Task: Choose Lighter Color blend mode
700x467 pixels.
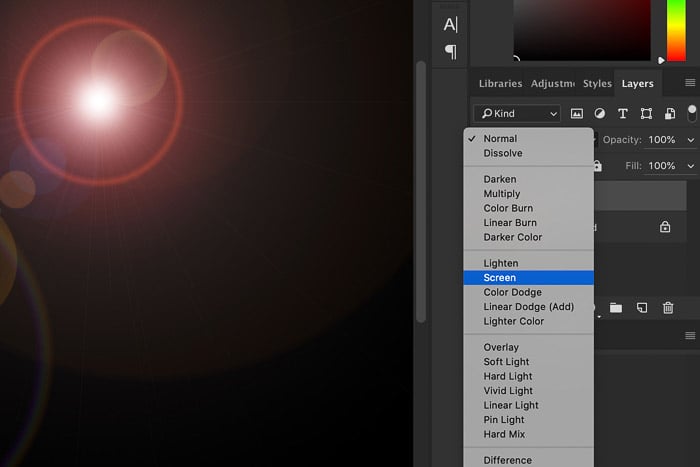Action: 529,321
